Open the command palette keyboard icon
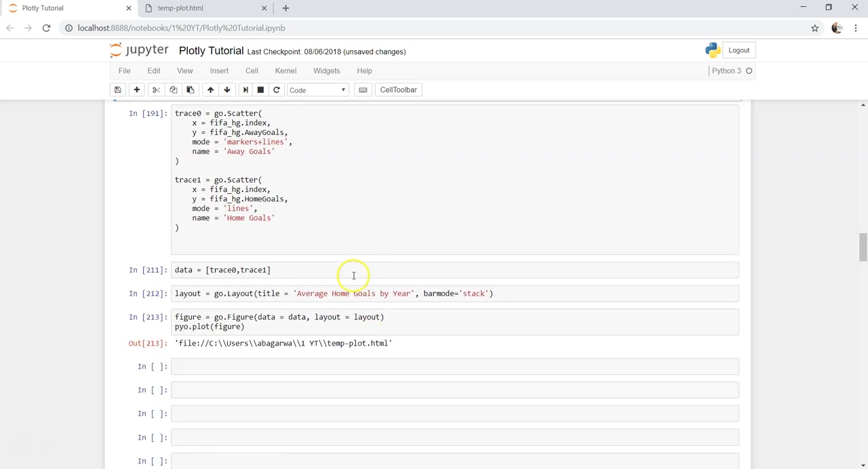Viewport: 868px width, 469px height. [x=363, y=90]
